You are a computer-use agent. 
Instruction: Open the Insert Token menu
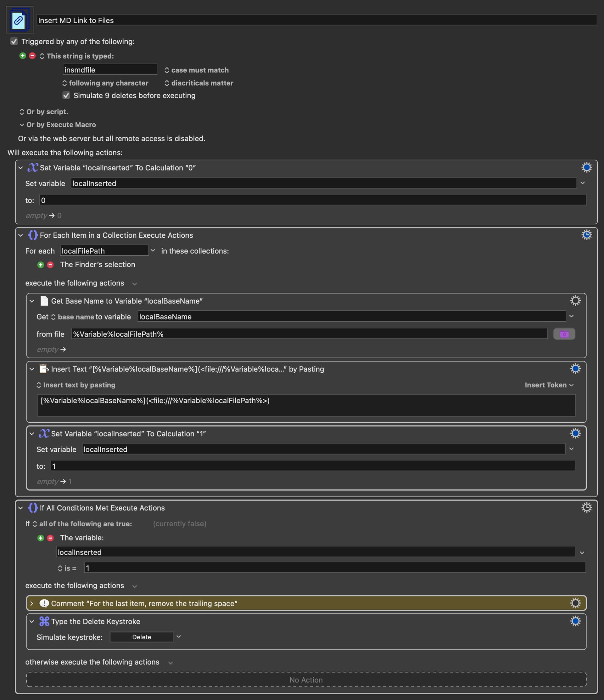click(549, 385)
